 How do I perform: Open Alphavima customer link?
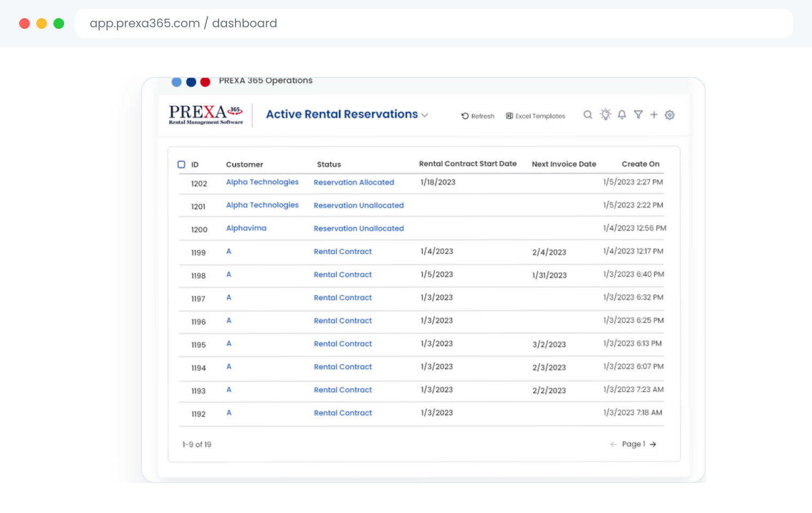[246, 228]
